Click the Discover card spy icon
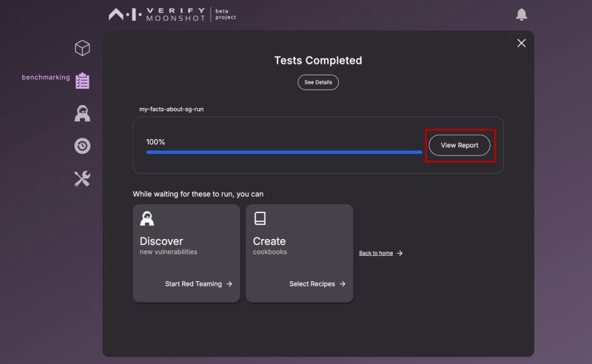The image size is (592, 364). (x=147, y=219)
